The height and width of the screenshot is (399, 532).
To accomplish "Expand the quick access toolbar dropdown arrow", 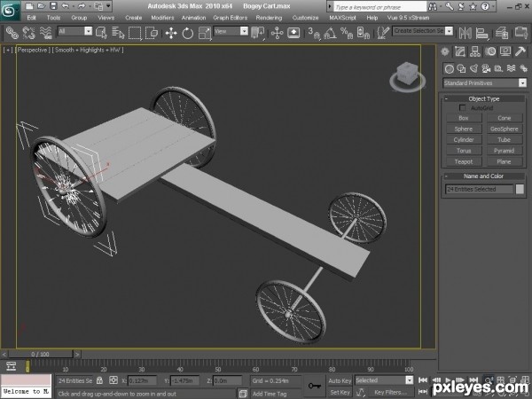I will pyautogui.click(x=108, y=6).
